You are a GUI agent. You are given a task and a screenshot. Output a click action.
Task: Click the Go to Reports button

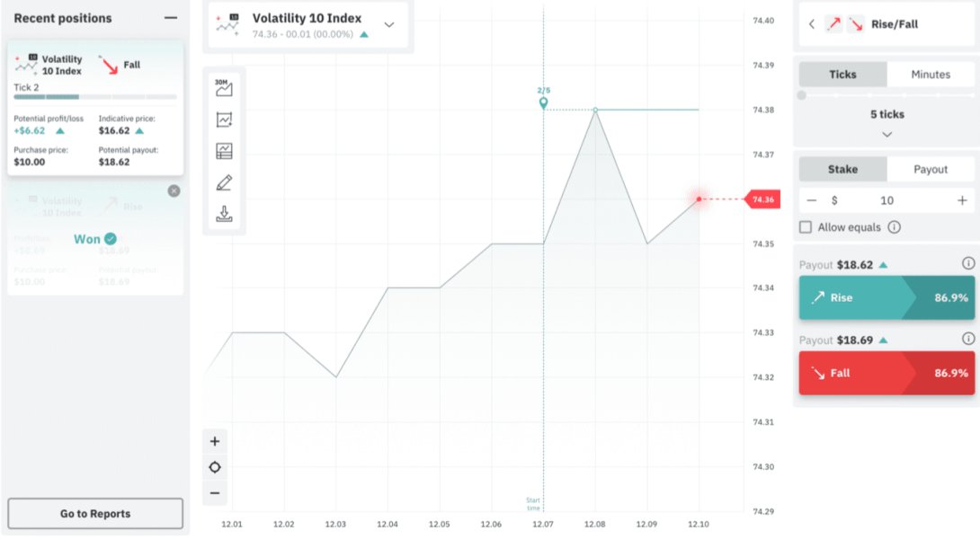95,514
